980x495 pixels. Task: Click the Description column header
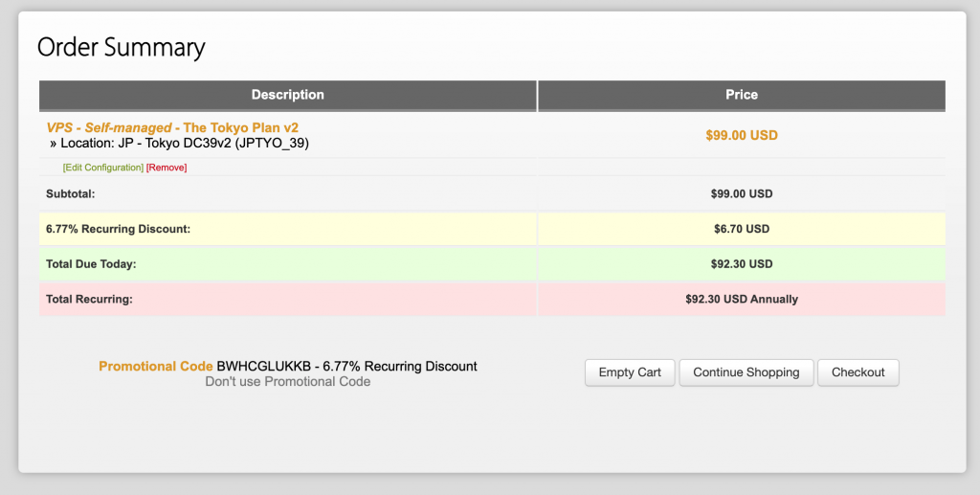tap(287, 95)
